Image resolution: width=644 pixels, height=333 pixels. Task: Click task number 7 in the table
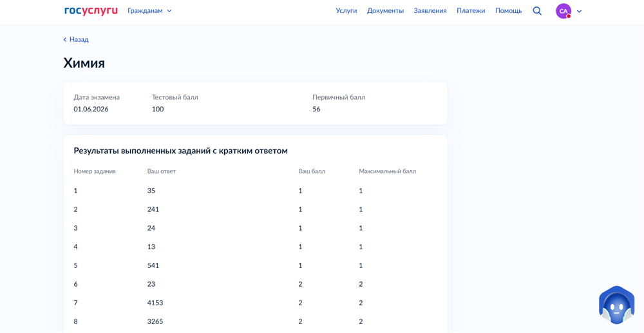(x=75, y=303)
